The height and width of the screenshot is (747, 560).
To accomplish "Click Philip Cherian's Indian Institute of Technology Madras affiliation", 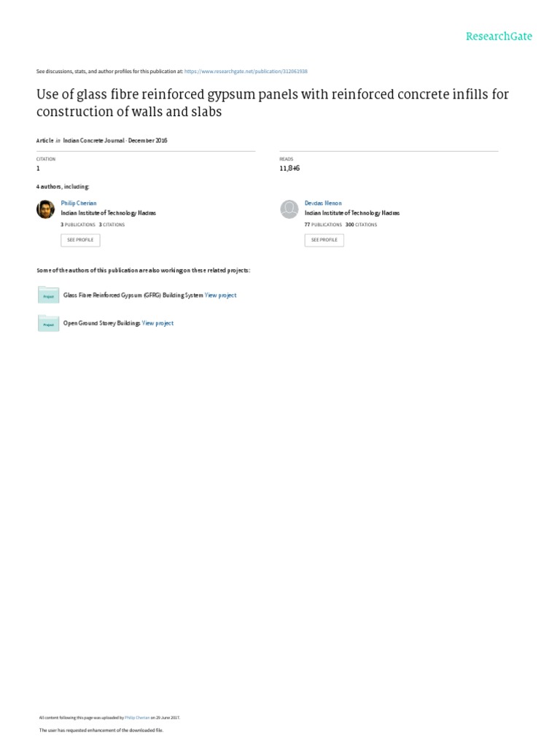I will 108,213.
